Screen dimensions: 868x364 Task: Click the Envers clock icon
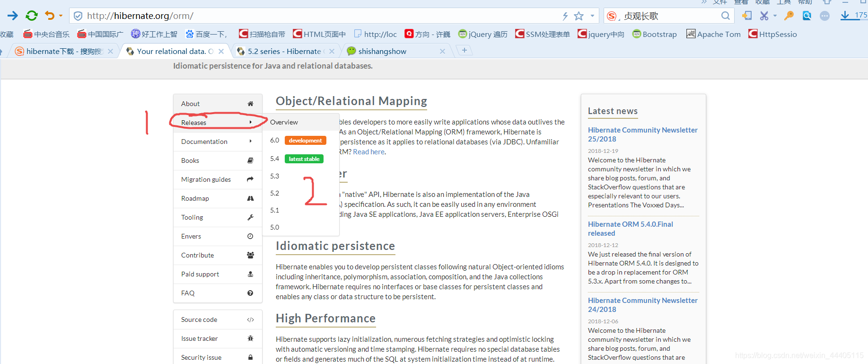click(x=250, y=236)
